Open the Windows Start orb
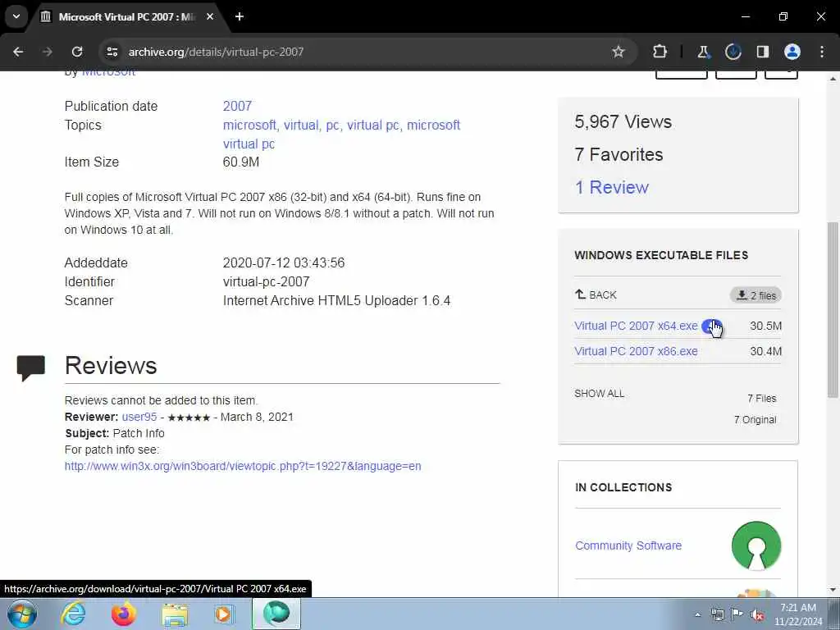Viewport: 840px width, 630px height. click(x=22, y=614)
